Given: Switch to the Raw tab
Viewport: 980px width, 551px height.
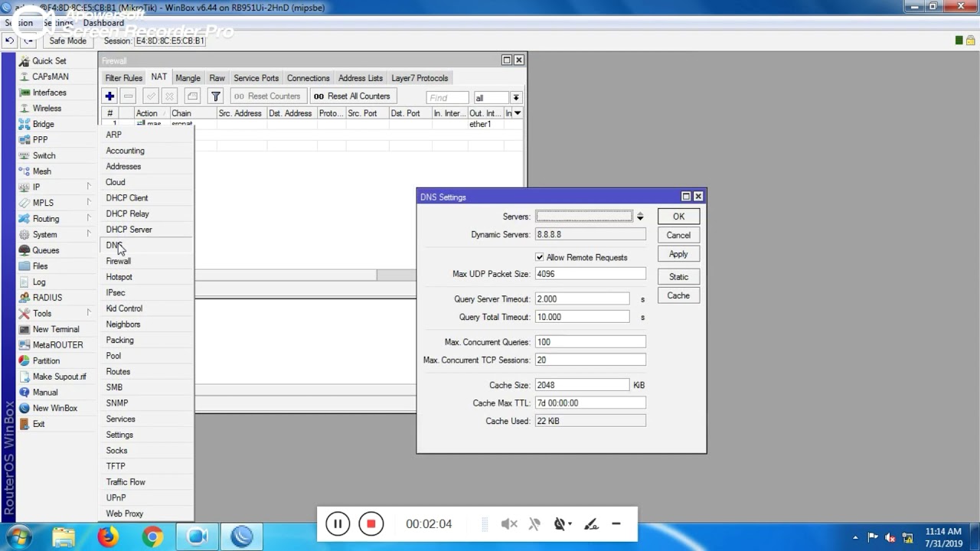Looking at the screenshot, I should [217, 78].
